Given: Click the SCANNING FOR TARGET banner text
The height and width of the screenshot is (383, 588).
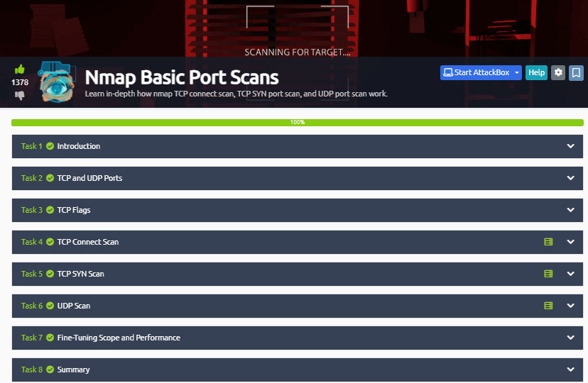Looking at the screenshot, I should [x=298, y=52].
